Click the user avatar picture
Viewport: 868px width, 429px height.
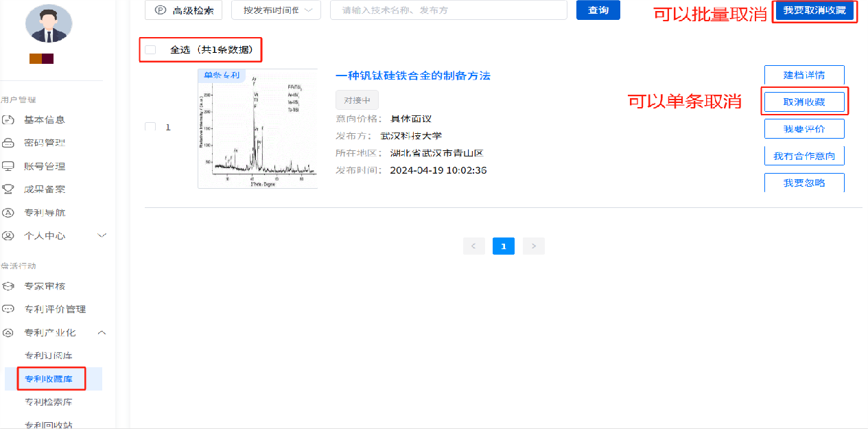tap(49, 23)
